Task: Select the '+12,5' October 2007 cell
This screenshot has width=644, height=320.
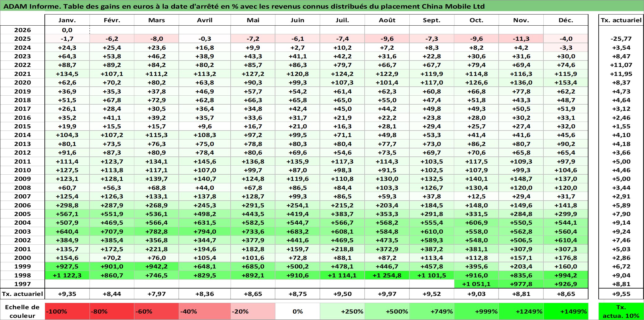Action: pyautogui.click(x=476, y=196)
